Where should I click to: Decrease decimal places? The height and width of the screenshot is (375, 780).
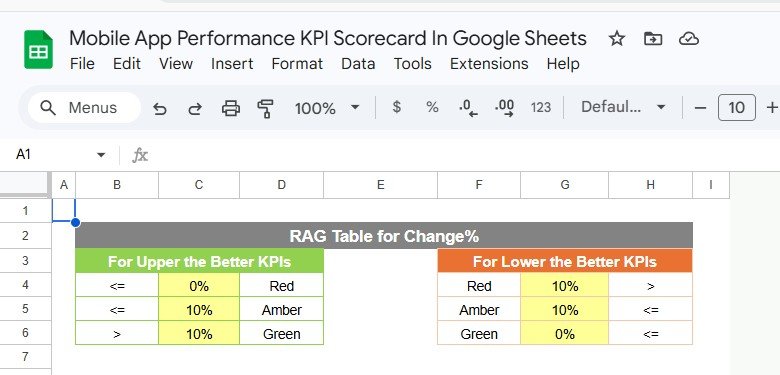pos(468,108)
